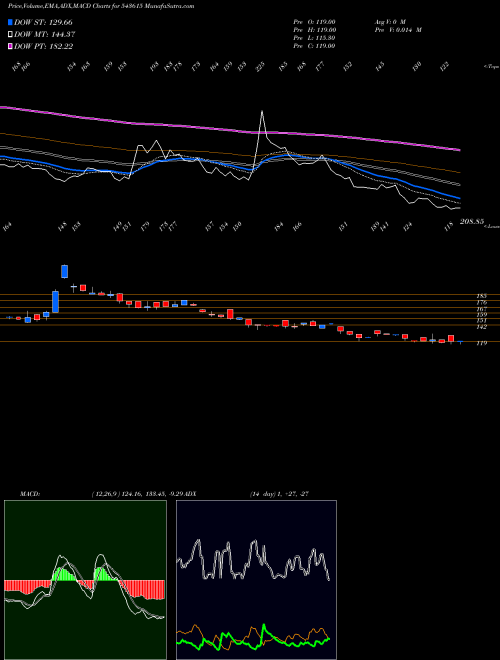Open the dark blue ADX indicator panel
The height and width of the screenshot is (660, 500).
(x=256, y=580)
